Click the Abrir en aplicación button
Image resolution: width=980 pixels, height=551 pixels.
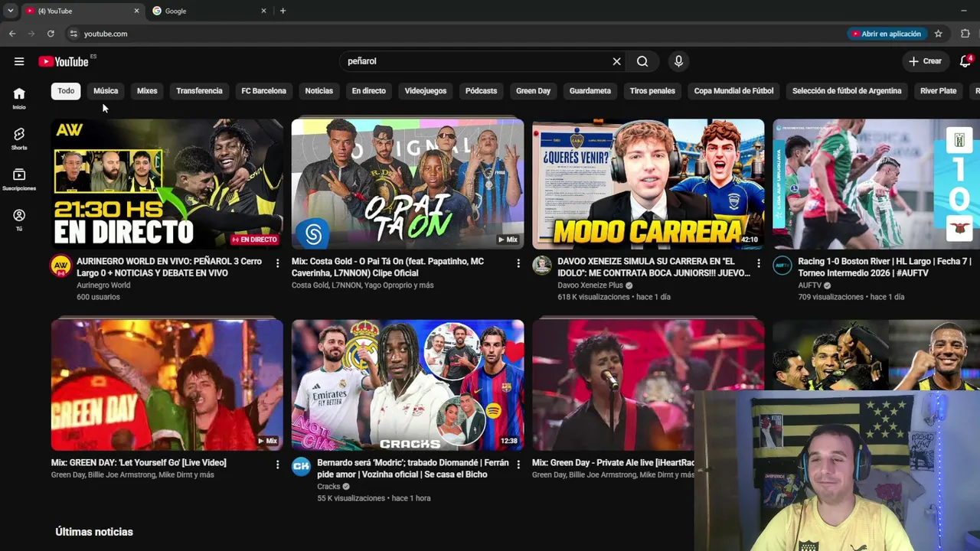[887, 34]
